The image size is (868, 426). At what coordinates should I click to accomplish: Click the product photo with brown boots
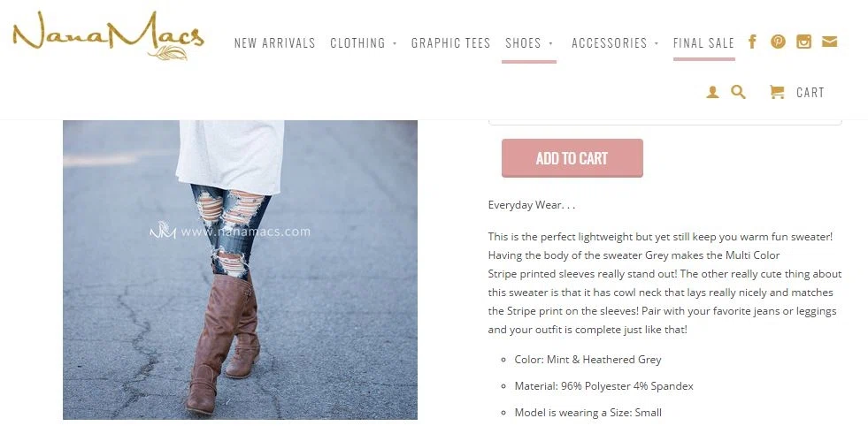click(240, 270)
